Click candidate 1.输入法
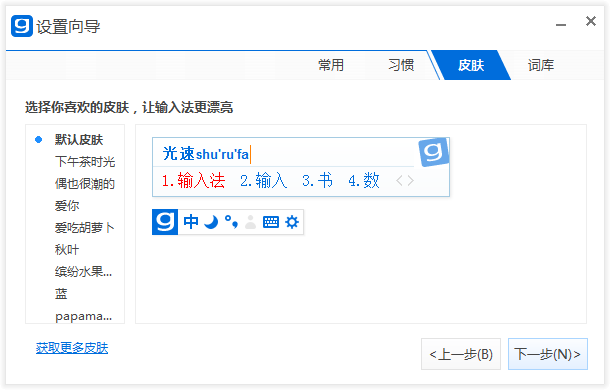 [x=193, y=181]
